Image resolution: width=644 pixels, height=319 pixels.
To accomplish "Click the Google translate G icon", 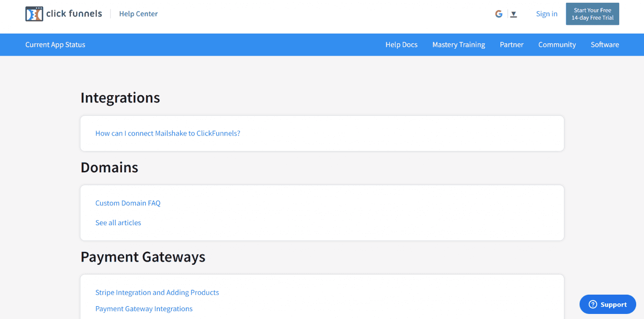I will point(499,14).
